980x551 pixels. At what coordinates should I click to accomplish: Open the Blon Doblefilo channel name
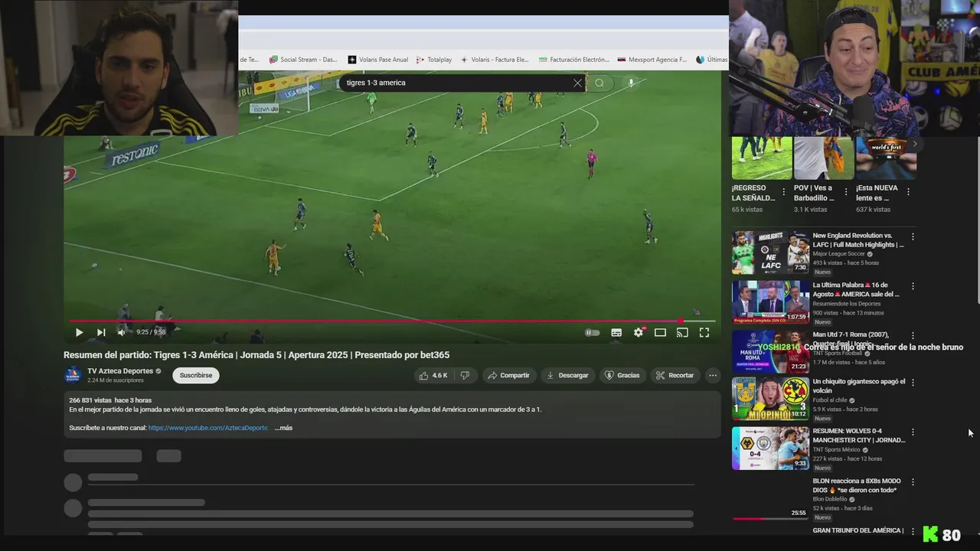point(830,500)
